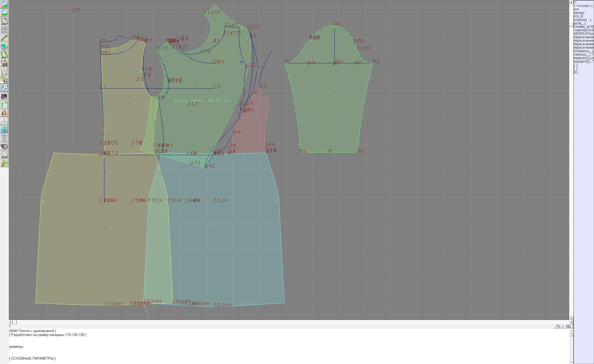Click canvas vertical scrollbar down arrow
This screenshot has height=364, width=594.
(571, 318)
